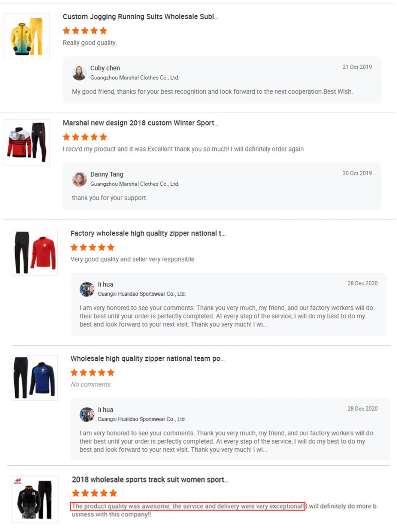The height and width of the screenshot is (532, 397).
Task: Click li hua's avatar on the red tracksuit review
Action: (87, 289)
